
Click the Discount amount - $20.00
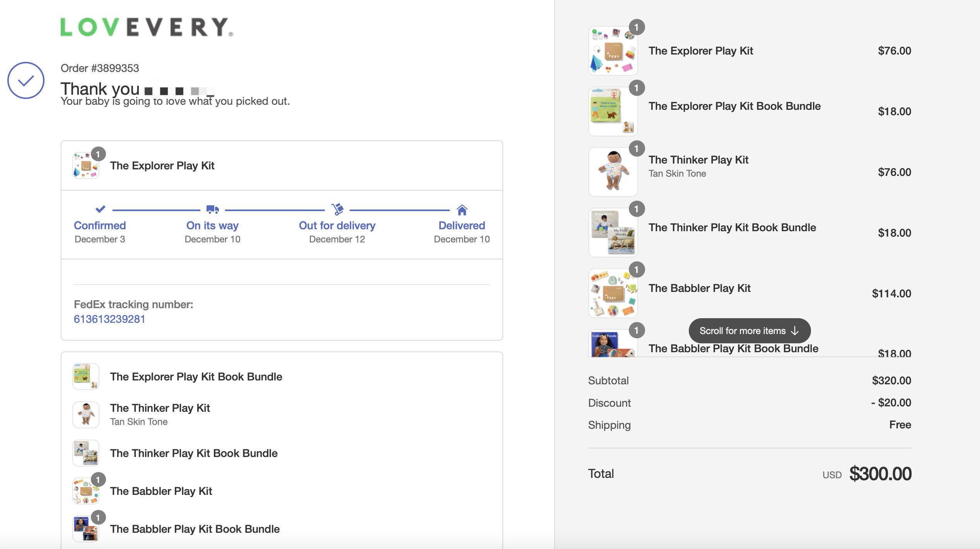coord(891,402)
